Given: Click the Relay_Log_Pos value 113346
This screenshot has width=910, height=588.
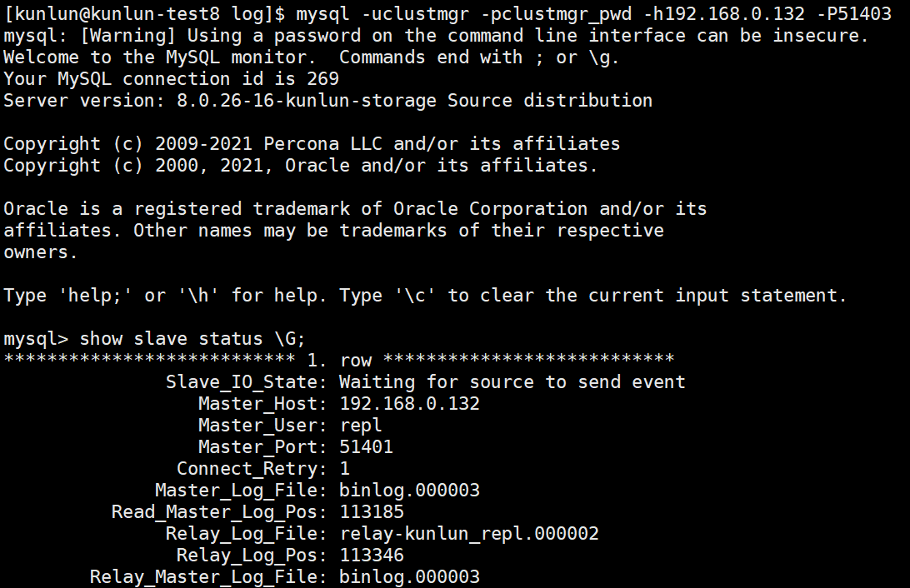Looking at the screenshot, I should coord(372,556).
